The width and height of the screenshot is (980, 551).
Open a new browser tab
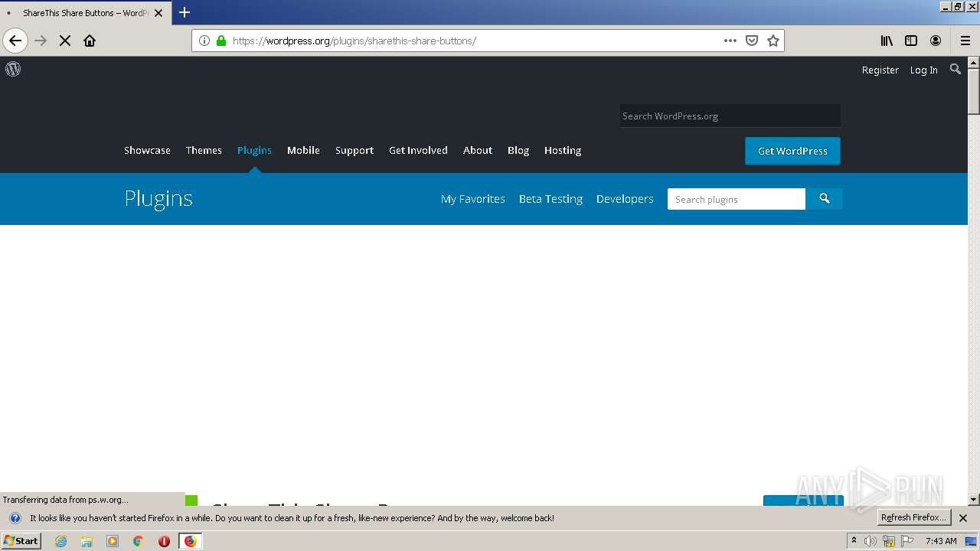[185, 12]
